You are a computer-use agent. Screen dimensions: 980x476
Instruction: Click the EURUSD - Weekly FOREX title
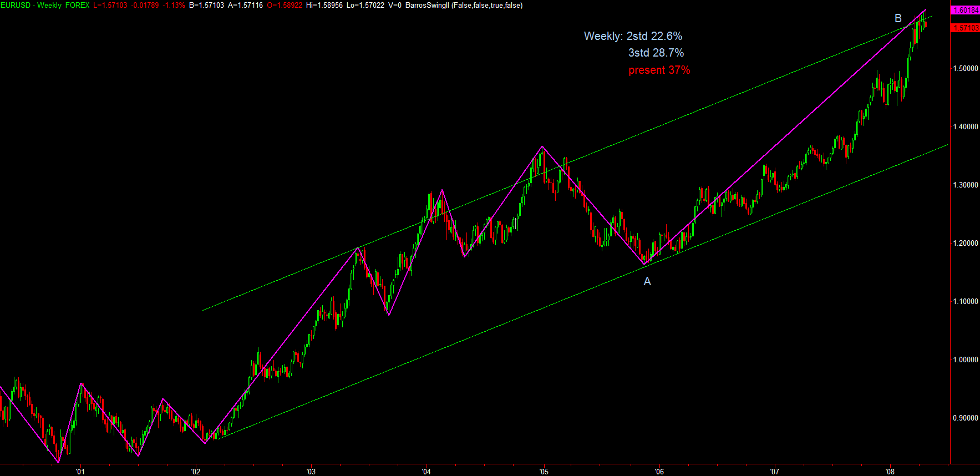(45, 6)
